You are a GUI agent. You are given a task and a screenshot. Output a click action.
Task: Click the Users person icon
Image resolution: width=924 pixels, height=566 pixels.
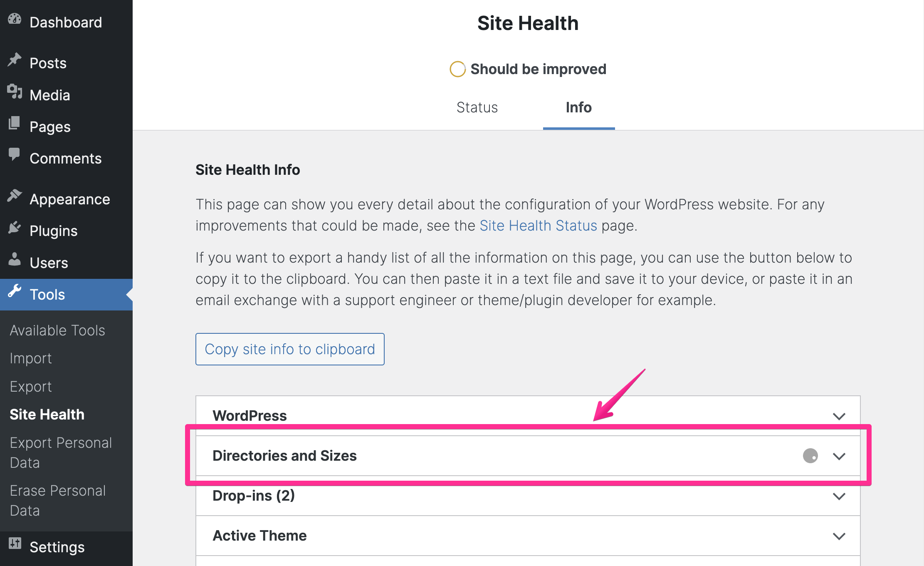pos(15,259)
